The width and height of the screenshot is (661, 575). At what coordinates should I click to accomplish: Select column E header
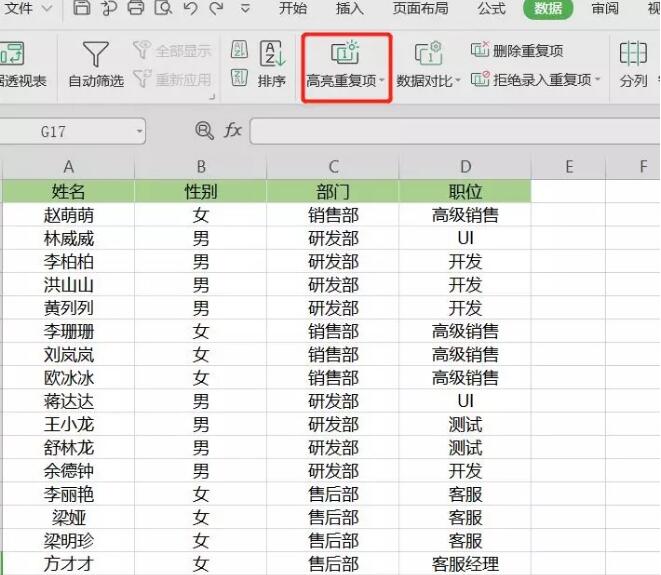click(569, 167)
